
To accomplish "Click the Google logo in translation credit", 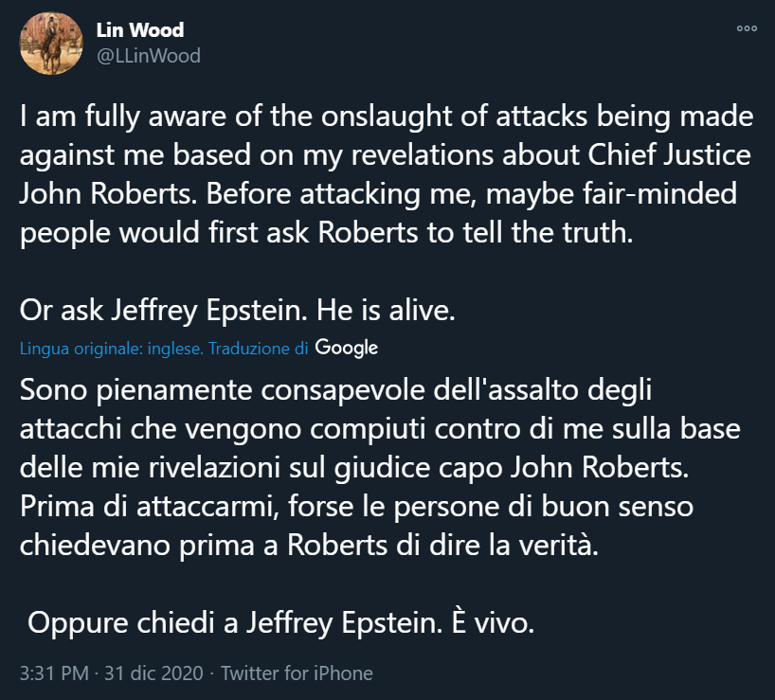I will [347, 348].
